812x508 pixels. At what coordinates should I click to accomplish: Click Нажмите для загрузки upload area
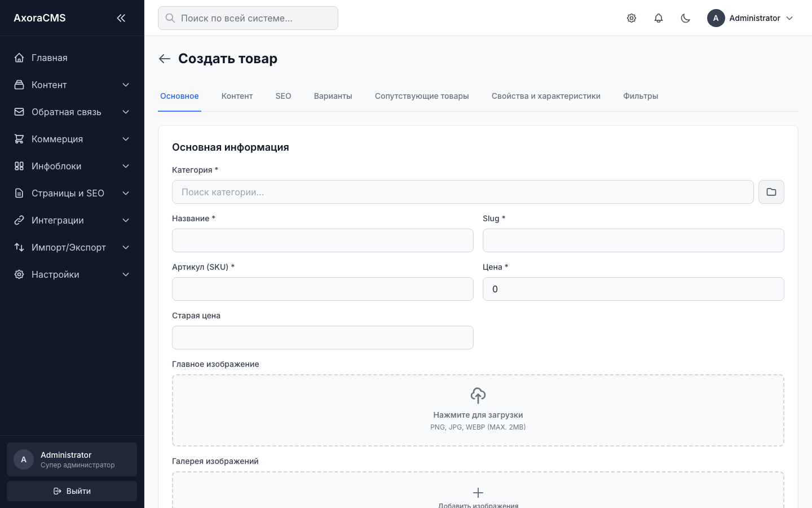pyautogui.click(x=478, y=410)
